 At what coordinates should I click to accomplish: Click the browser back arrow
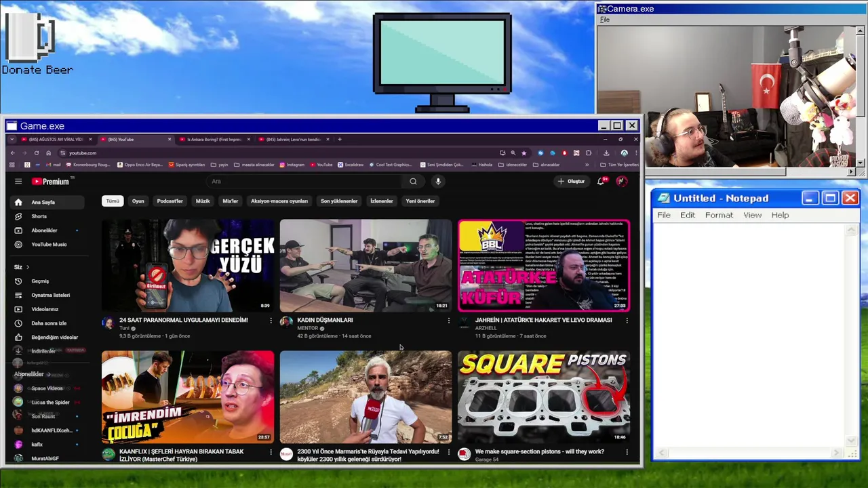point(13,153)
